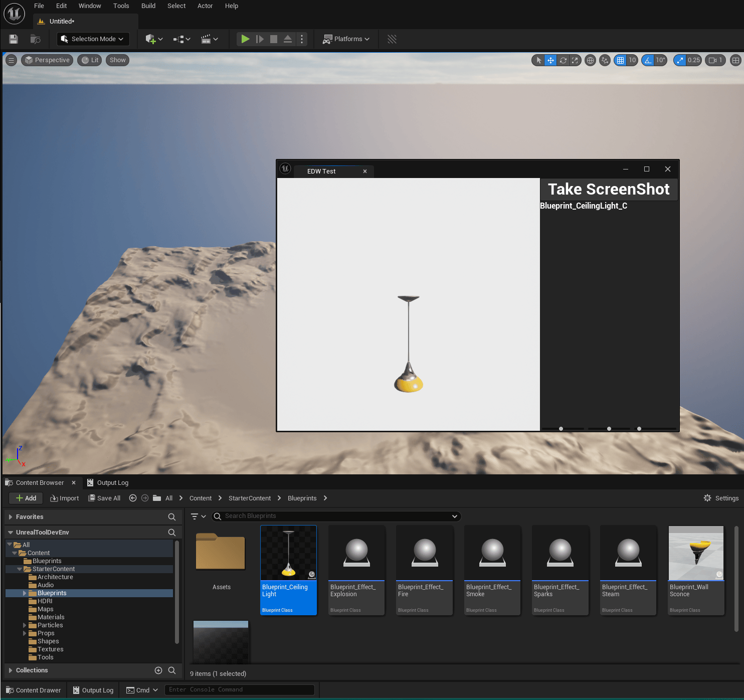744x700 pixels.
Task: Open the Cinematics clapperboard dropdown
Action: (x=209, y=39)
